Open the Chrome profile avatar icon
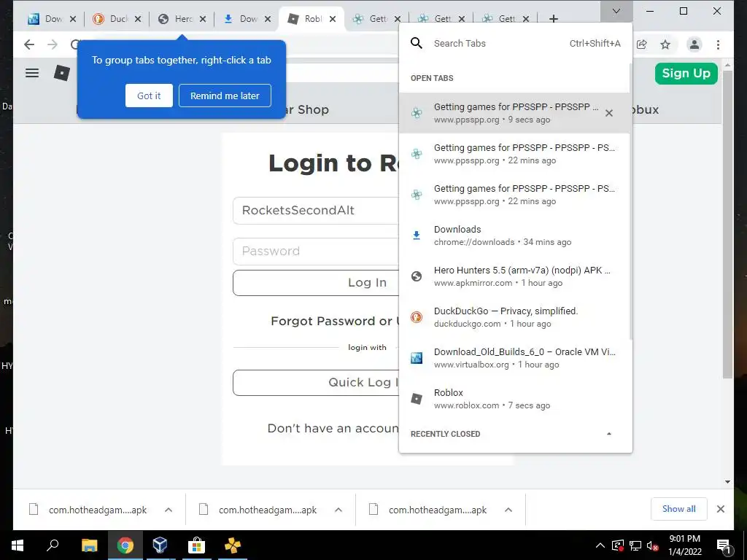Screen dimensions: 747x560 point(694,44)
